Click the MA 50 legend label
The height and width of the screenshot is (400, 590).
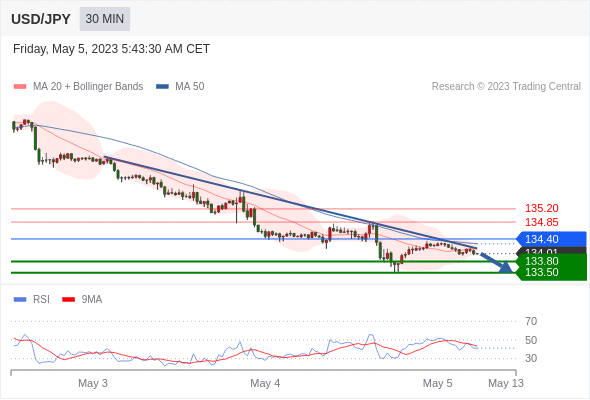click(190, 87)
